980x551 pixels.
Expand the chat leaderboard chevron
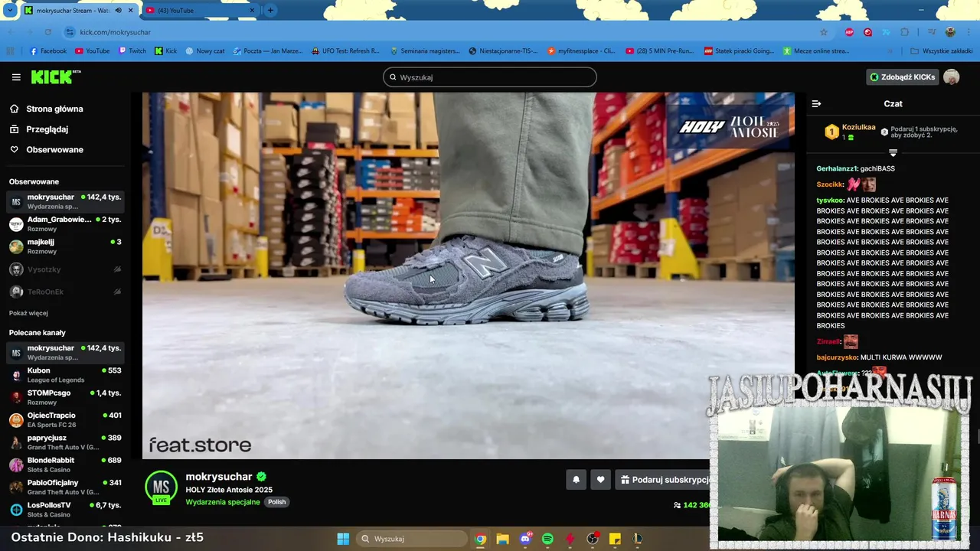coord(893,153)
